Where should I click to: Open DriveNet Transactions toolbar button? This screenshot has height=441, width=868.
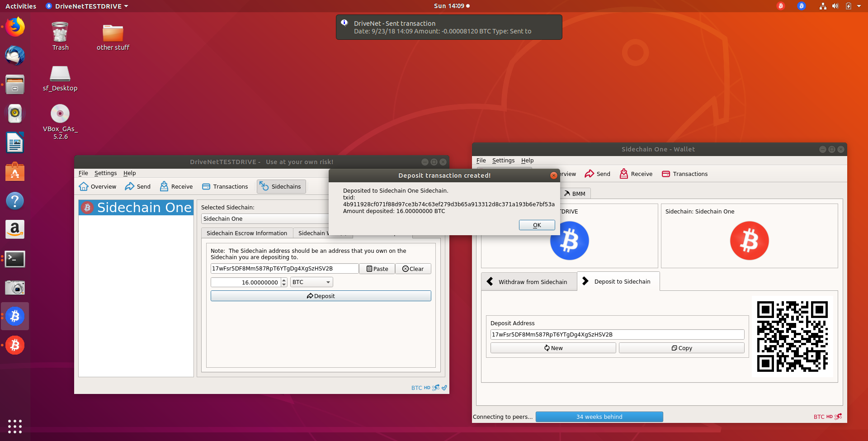pos(225,186)
